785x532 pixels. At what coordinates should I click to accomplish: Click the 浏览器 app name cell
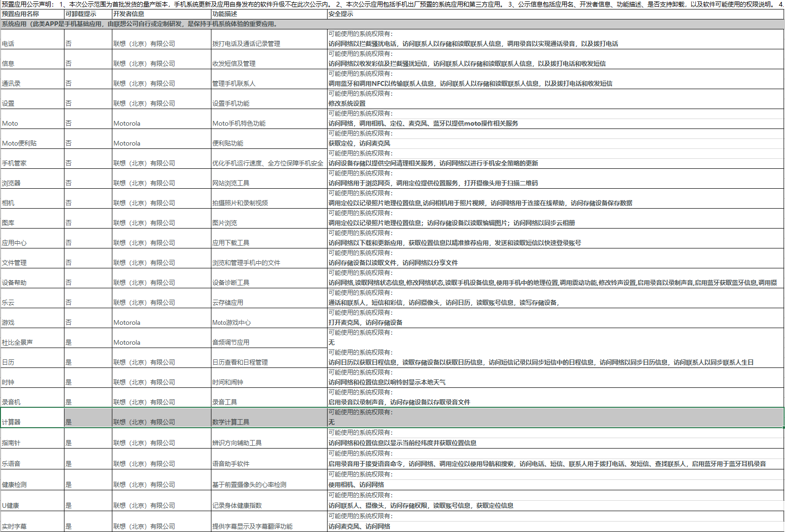point(32,179)
